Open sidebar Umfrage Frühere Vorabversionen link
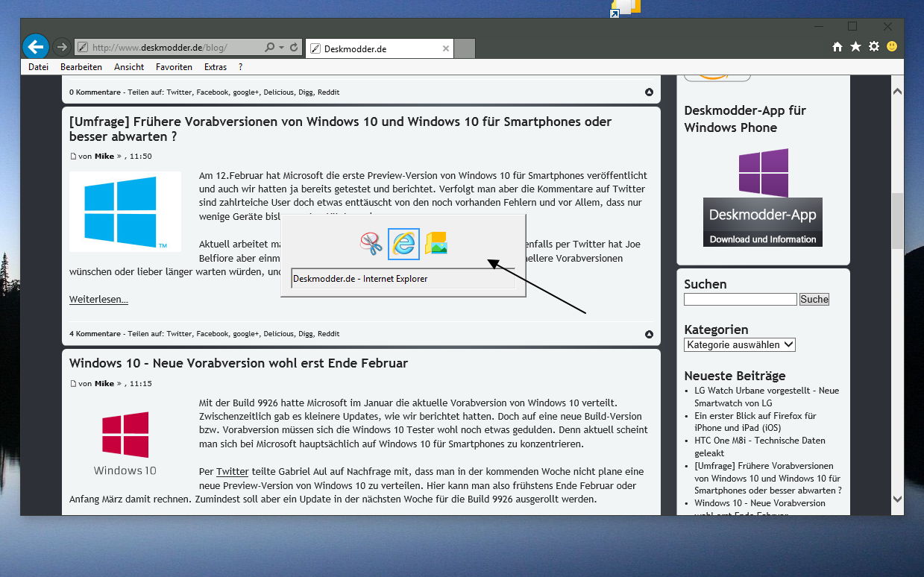The image size is (924, 577). (768, 478)
